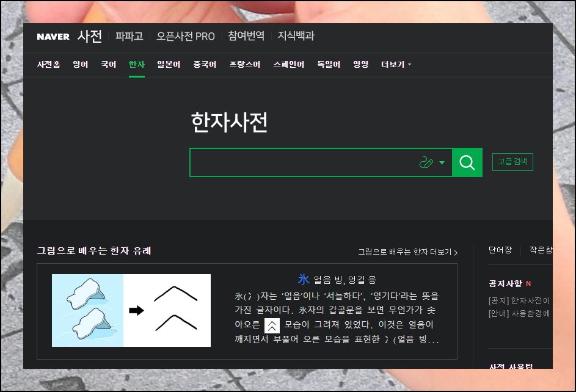
Task: Switch to the 스페인어 dictionary tab
Action: pyautogui.click(x=289, y=65)
